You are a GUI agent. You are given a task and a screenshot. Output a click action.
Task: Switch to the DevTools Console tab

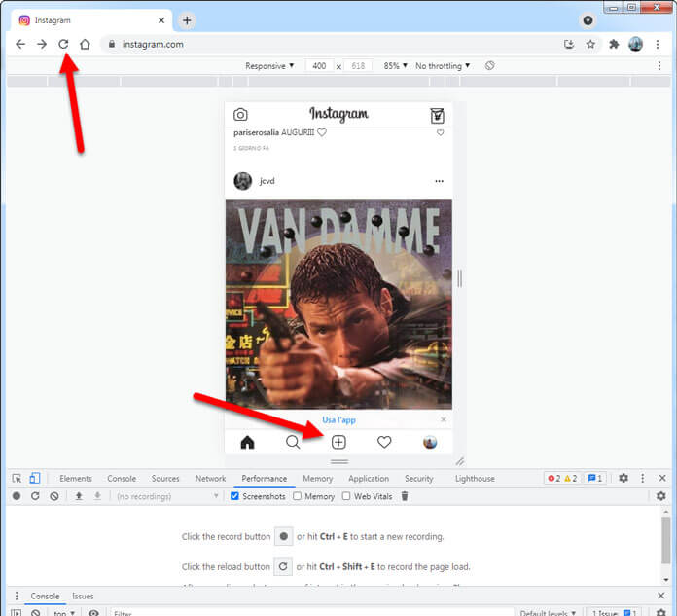tap(122, 478)
